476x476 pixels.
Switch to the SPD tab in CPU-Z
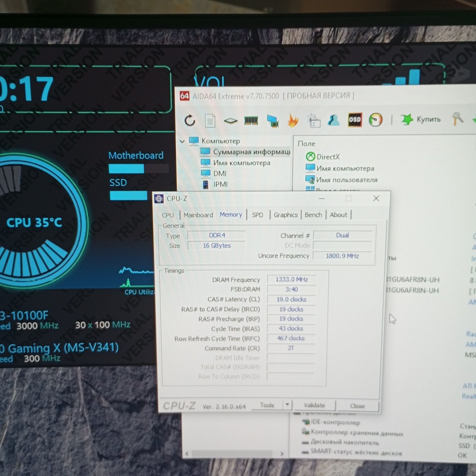pos(258,215)
